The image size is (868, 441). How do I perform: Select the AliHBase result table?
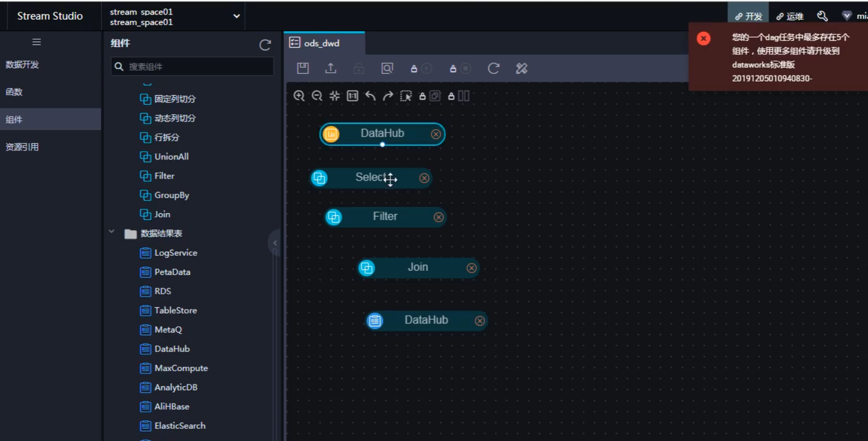click(165, 406)
